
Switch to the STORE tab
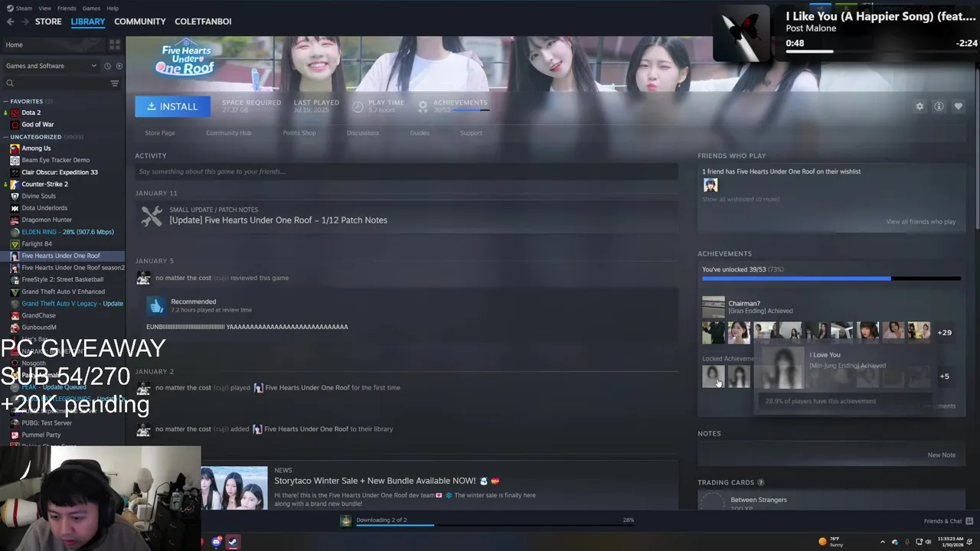pos(48,21)
